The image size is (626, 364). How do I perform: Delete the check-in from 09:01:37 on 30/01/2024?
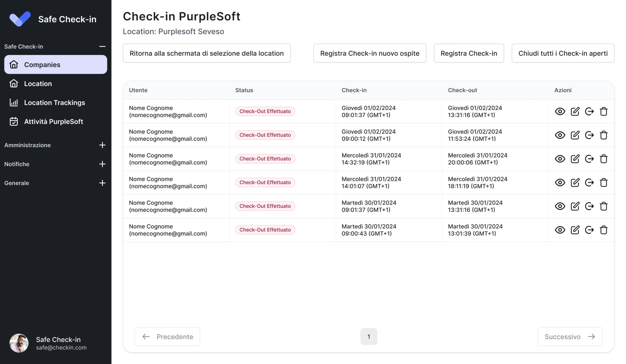click(604, 206)
